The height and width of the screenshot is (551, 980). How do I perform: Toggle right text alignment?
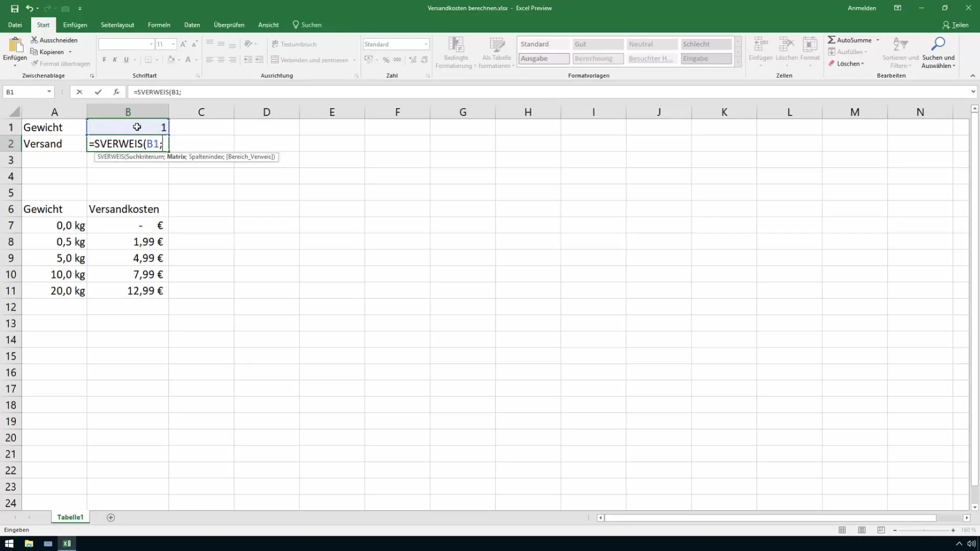(232, 60)
